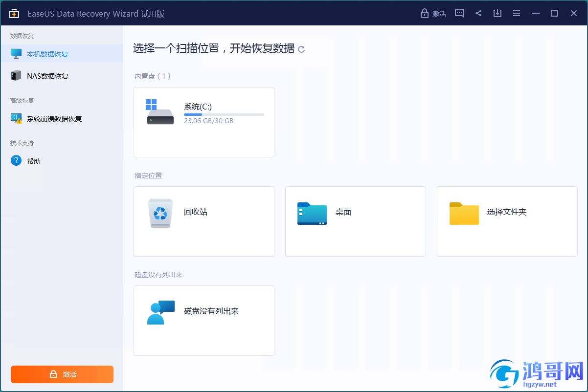Image resolution: width=588 pixels, height=392 pixels.
Task: Click the 指定位置 section label
Action: click(x=148, y=175)
